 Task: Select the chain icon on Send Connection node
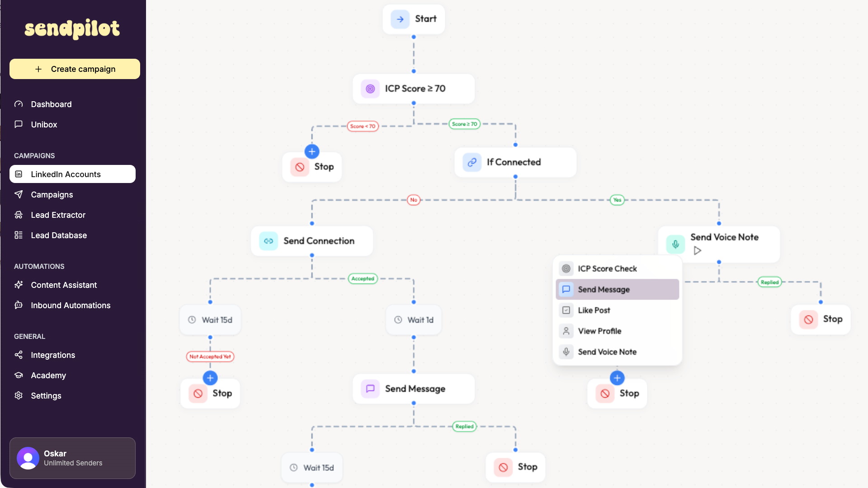click(268, 241)
